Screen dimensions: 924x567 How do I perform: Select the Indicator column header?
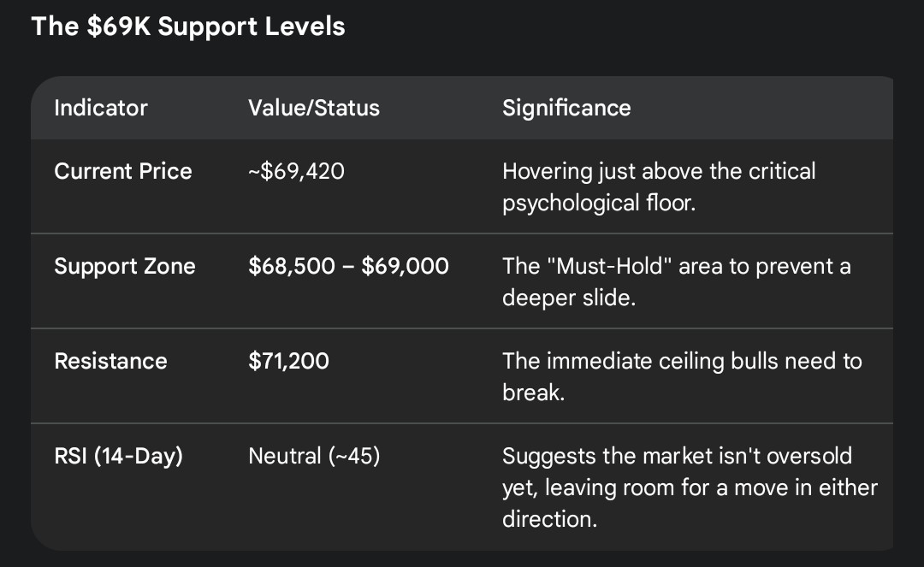point(101,108)
